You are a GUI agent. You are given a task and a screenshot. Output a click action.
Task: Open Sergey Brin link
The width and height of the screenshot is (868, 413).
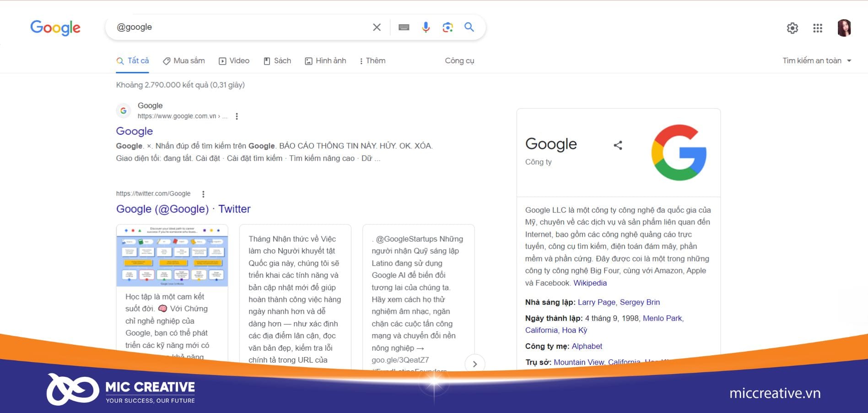(640, 302)
